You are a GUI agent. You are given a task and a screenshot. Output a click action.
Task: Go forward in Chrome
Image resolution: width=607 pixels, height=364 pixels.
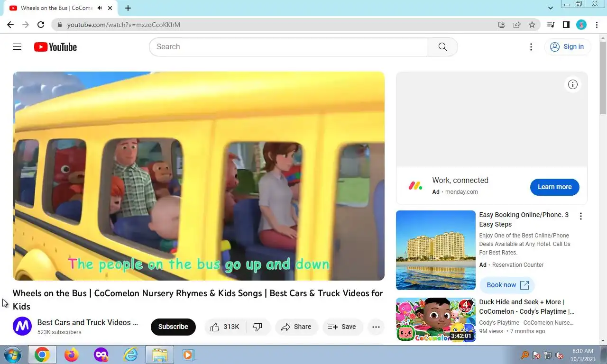click(x=26, y=25)
